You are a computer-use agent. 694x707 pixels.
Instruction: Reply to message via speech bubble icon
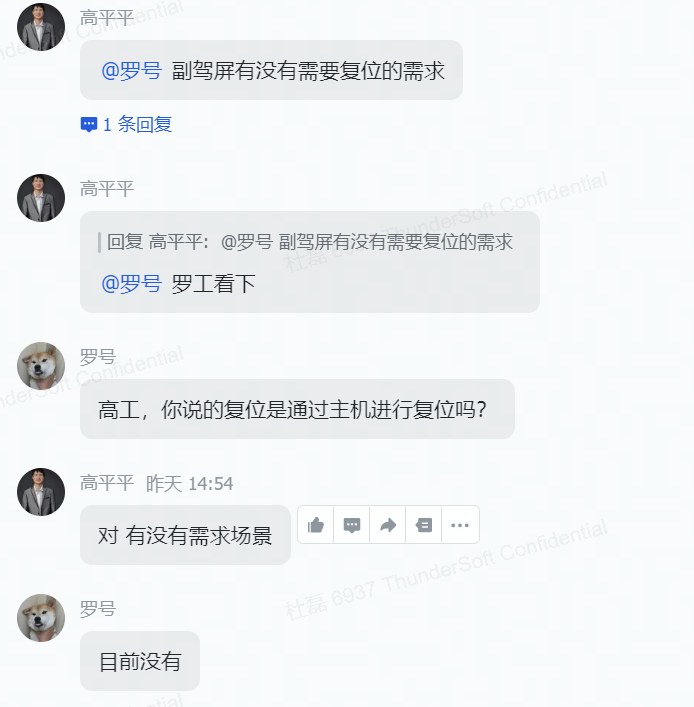coord(352,525)
